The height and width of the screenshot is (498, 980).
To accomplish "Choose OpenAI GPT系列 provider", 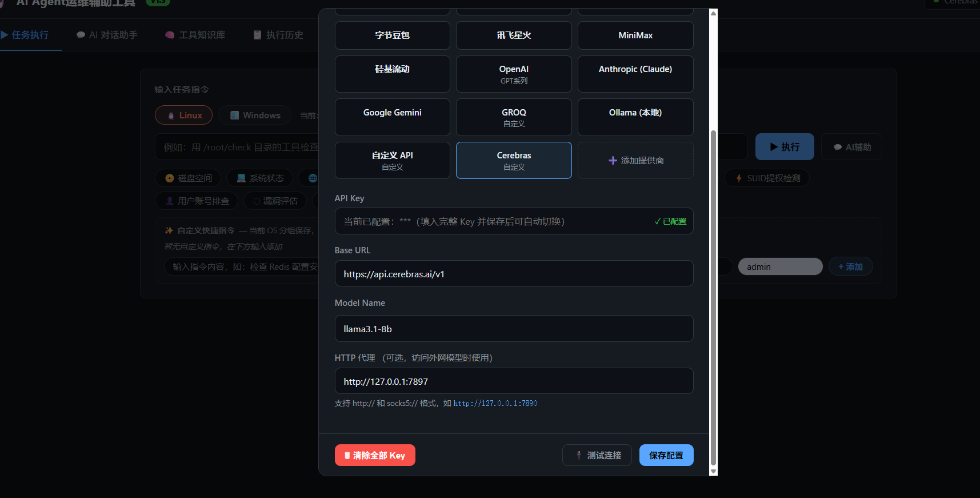I will pos(514,74).
